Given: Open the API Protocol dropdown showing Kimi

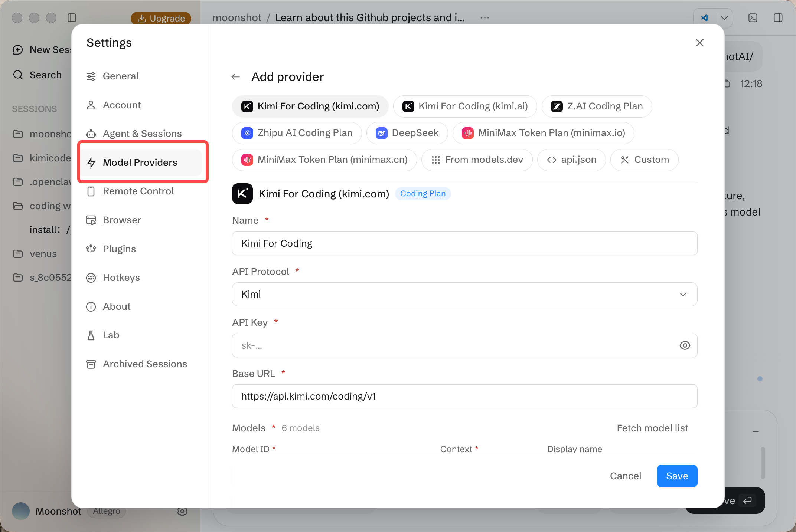Looking at the screenshot, I should coord(464,294).
